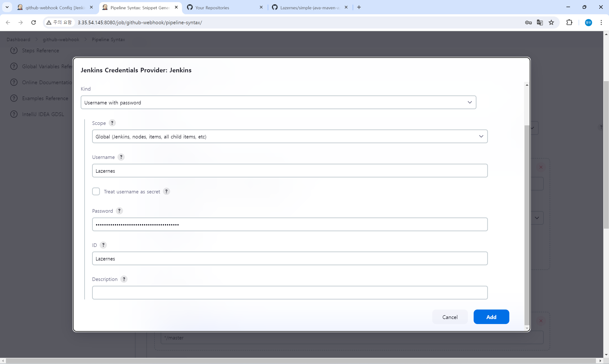Click the Cancel button
Screen dimensions: 609x364
(450, 317)
